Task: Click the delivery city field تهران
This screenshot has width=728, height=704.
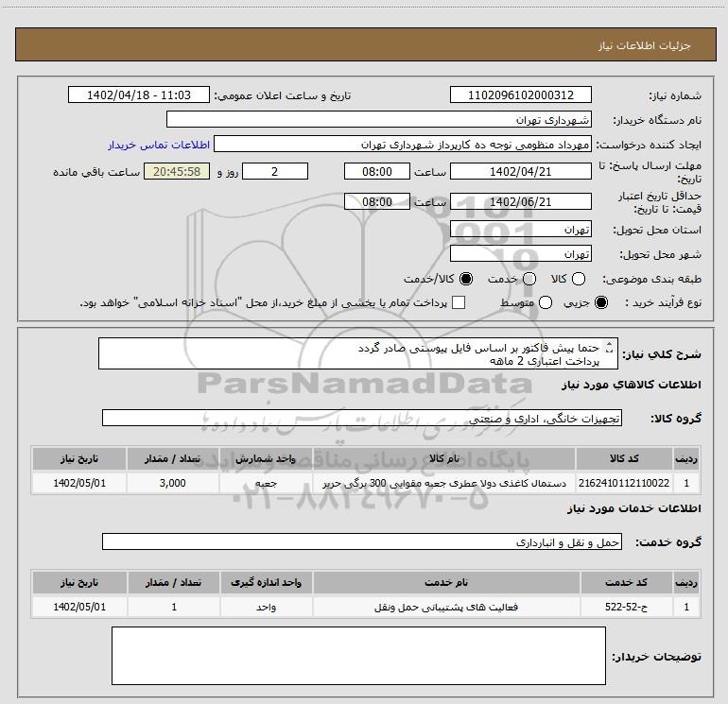Action: (x=520, y=253)
